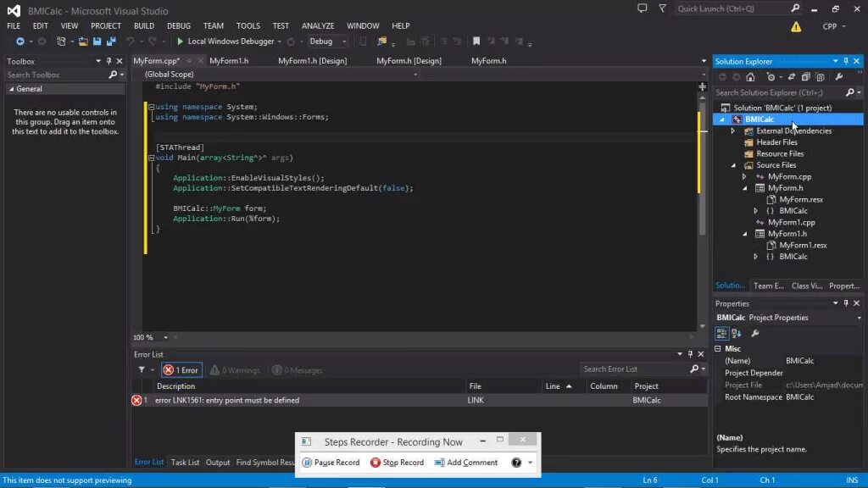Screen dimensions: 868x488
Task: Click the Error List filter funnel icon
Action: 142,369
